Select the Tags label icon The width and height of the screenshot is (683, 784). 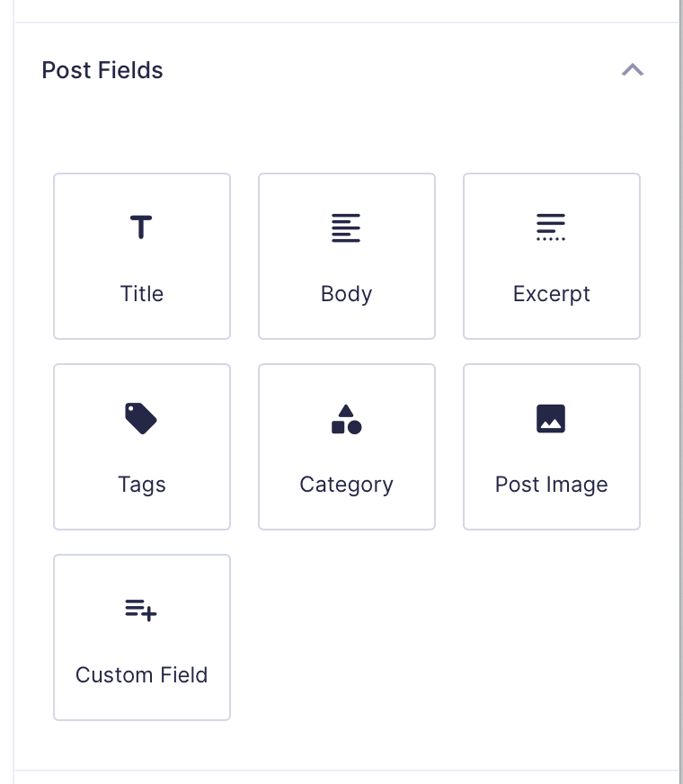pos(141,418)
